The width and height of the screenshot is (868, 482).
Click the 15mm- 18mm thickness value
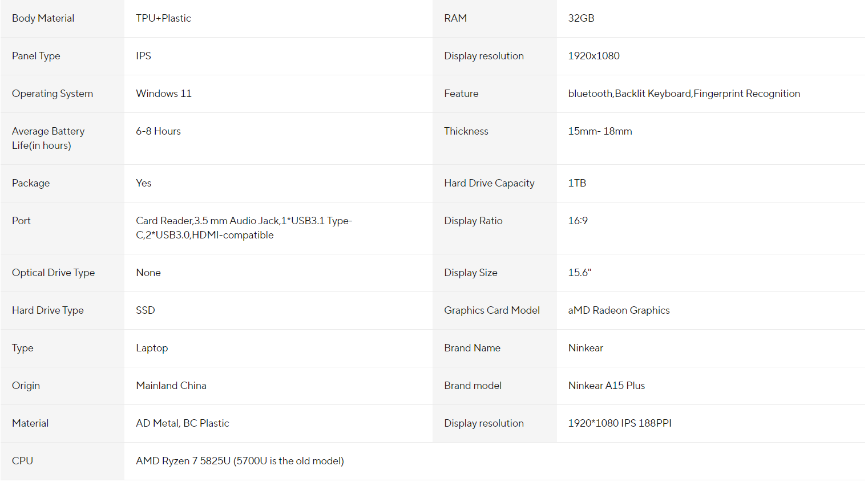click(600, 131)
